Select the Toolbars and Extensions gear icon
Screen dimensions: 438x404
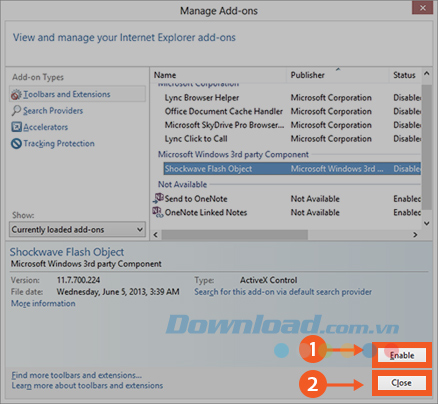(x=16, y=95)
